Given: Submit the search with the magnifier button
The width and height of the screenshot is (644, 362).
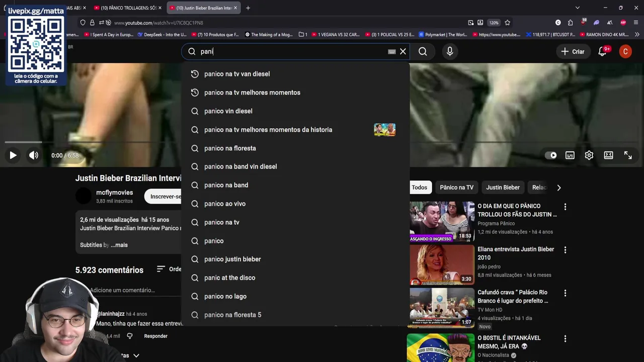Looking at the screenshot, I should (423, 51).
